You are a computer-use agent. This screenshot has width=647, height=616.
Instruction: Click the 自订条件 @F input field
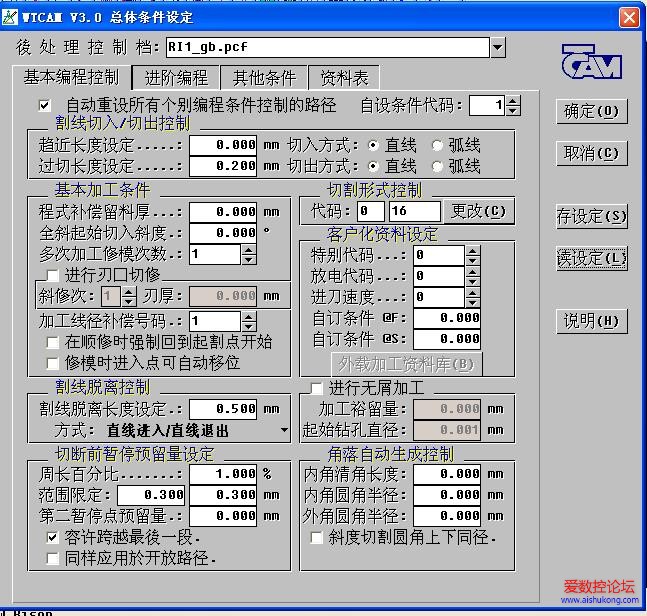click(x=447, y=318)
